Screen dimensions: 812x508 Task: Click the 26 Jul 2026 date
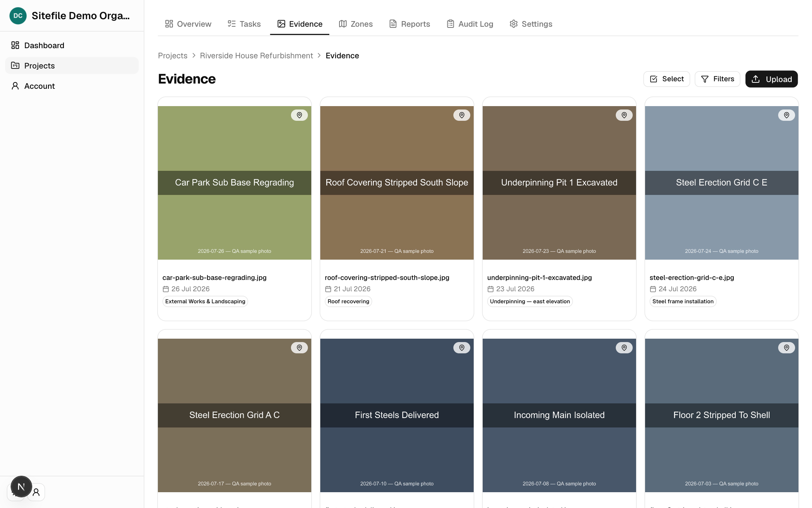[x=191, y=289]
